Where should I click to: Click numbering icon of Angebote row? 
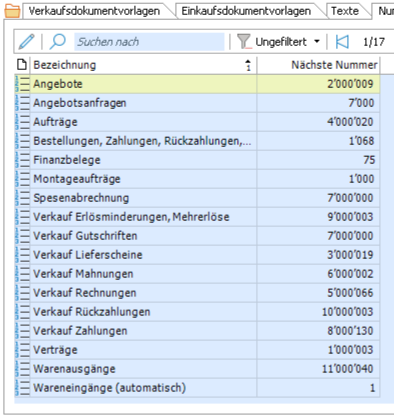point(22,84)
